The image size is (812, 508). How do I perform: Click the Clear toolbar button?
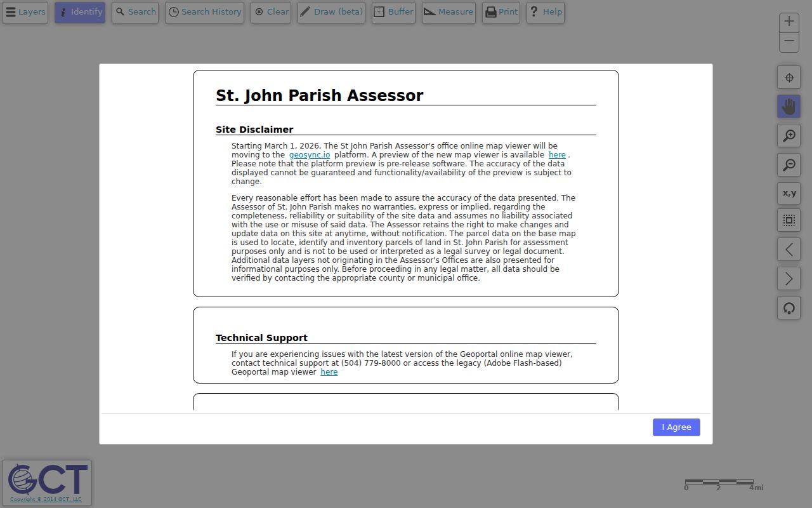pos(271,12)
